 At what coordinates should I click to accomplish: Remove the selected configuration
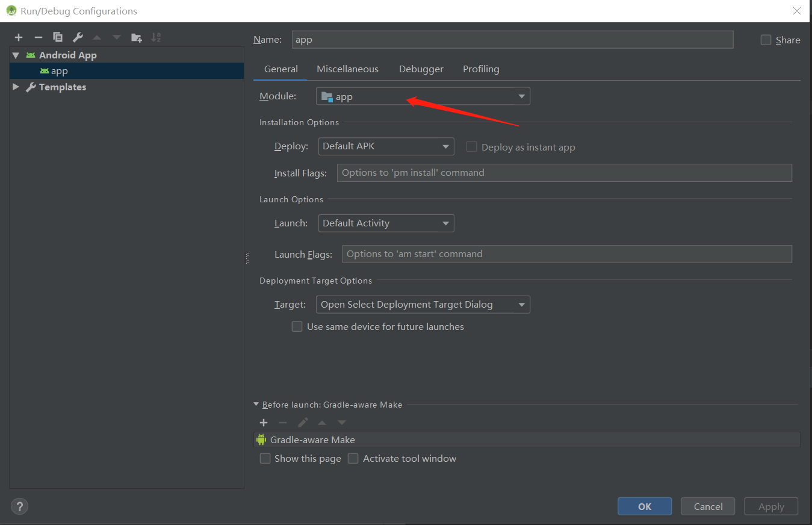click(x=38, y=37)
